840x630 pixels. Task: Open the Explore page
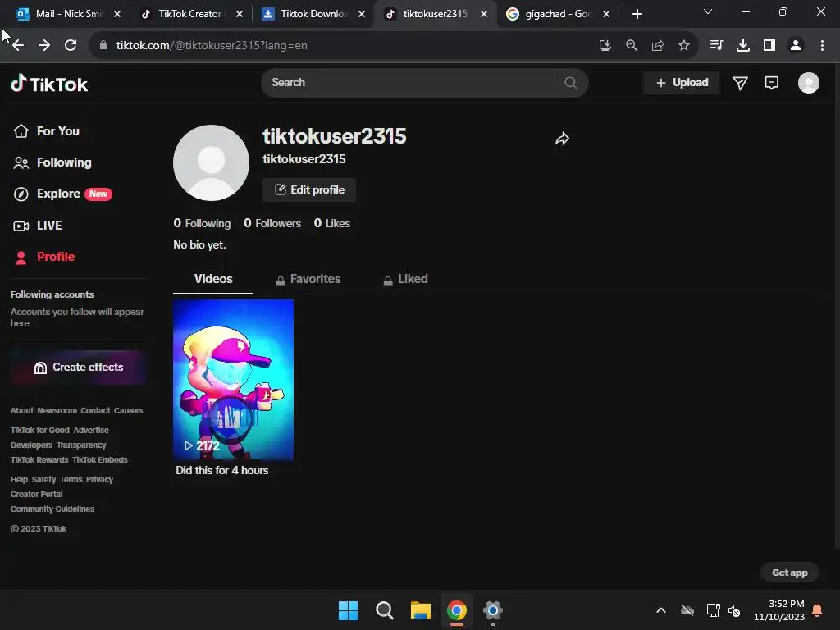(62, 194)
